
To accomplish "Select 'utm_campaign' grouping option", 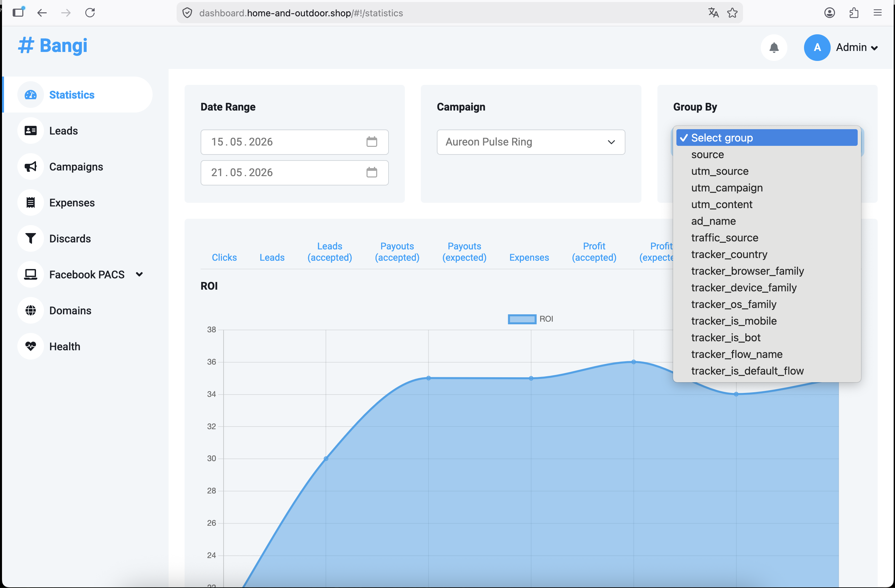I will pos(767,187).
